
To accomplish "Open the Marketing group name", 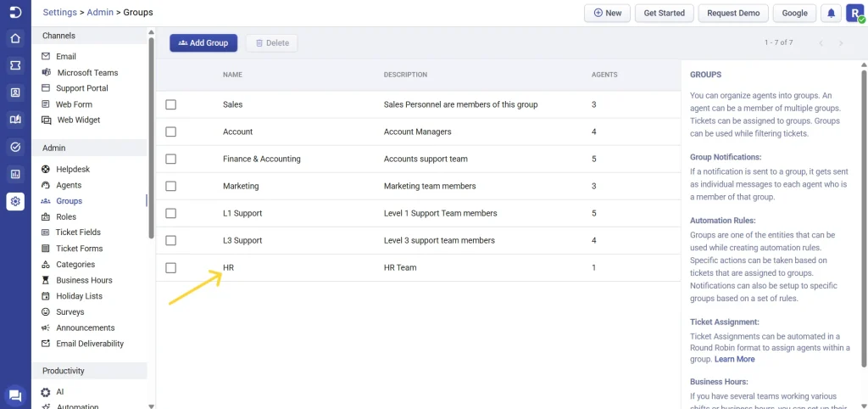I will pyautogui.click(x=241, y=186).
